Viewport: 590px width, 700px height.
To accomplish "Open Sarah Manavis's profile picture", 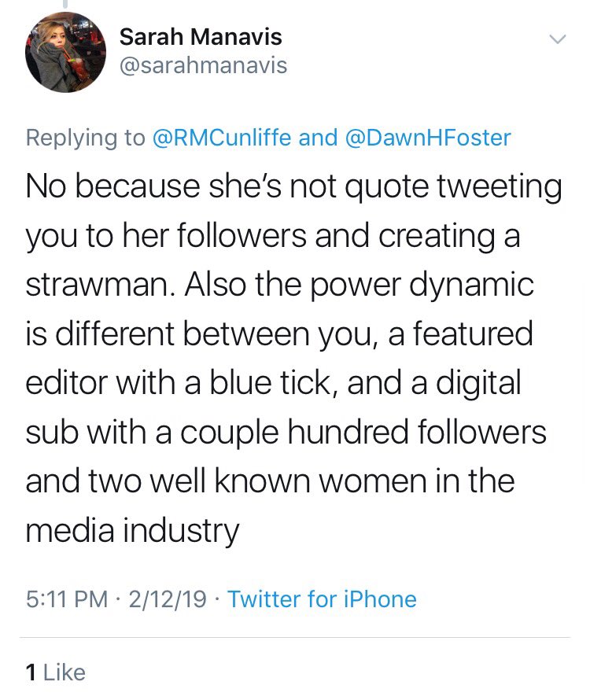I will (x=65, y=52).
